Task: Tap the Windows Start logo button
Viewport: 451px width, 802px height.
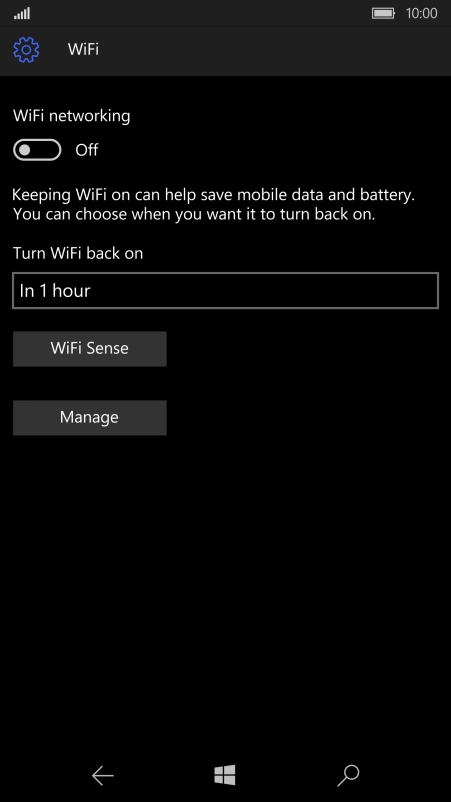Action: (x=225, y=775)
